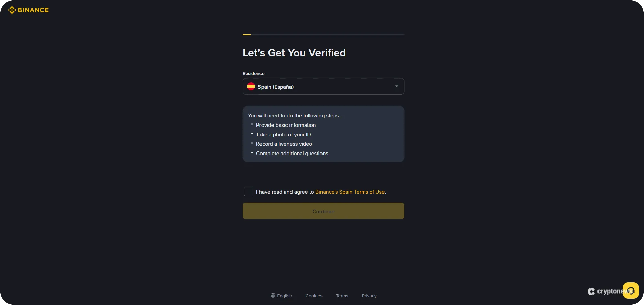Image resolution: width=644 pixels, height=305 pixels.
Task: Click the chevron on the Spain field
Action: (x=396, y=86)
